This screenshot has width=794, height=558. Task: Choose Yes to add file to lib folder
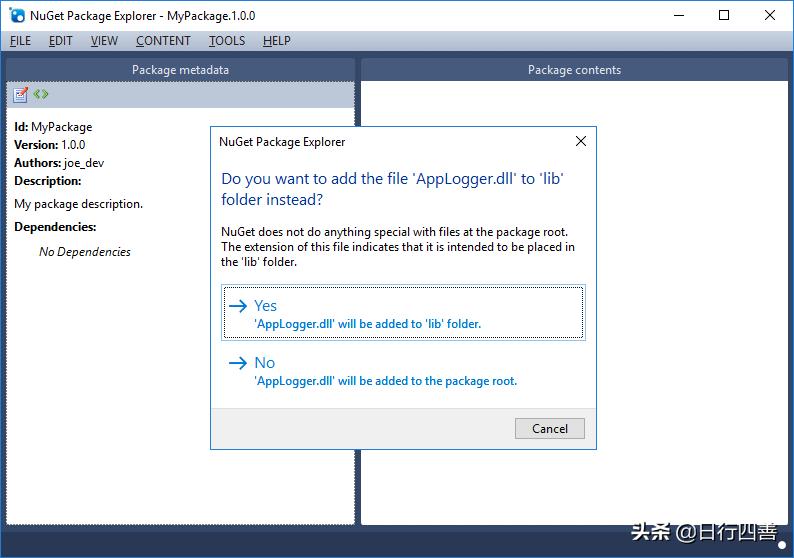click(x=403, y=312)
